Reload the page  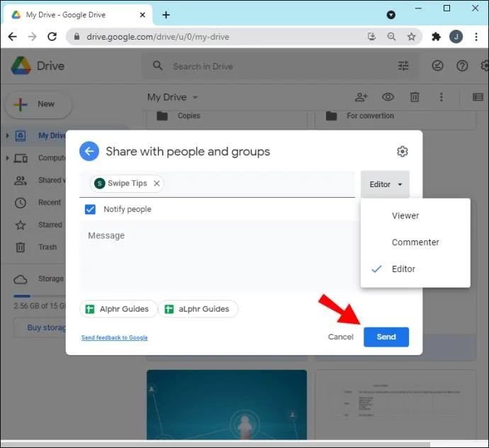(52, 37)
